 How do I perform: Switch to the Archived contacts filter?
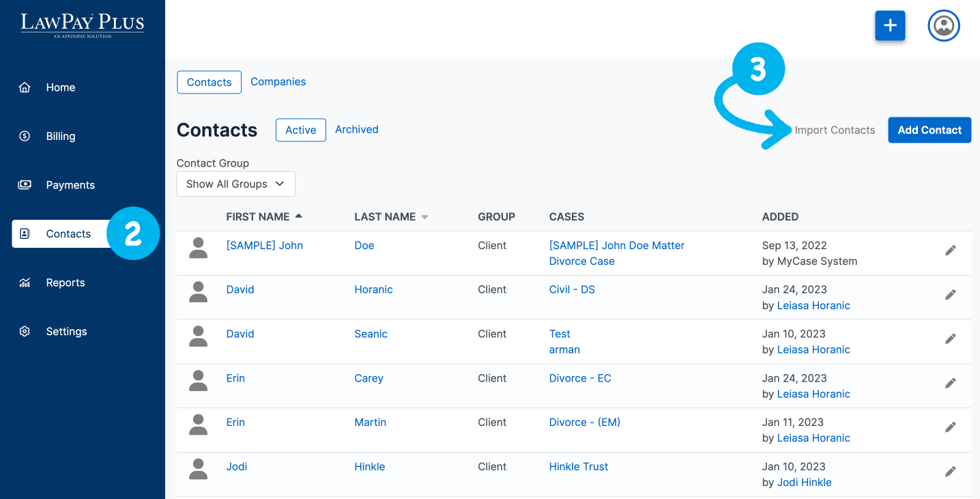pos(356,130)
